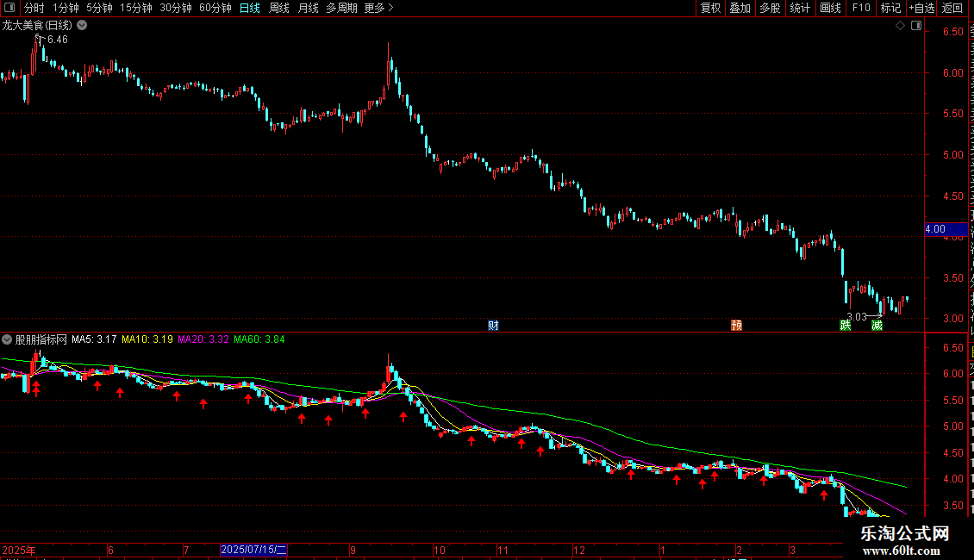This screenshot has width=974, height=560.
Task: Click the 2025/07/15/二 date marker
Action: tap(253, 550)
